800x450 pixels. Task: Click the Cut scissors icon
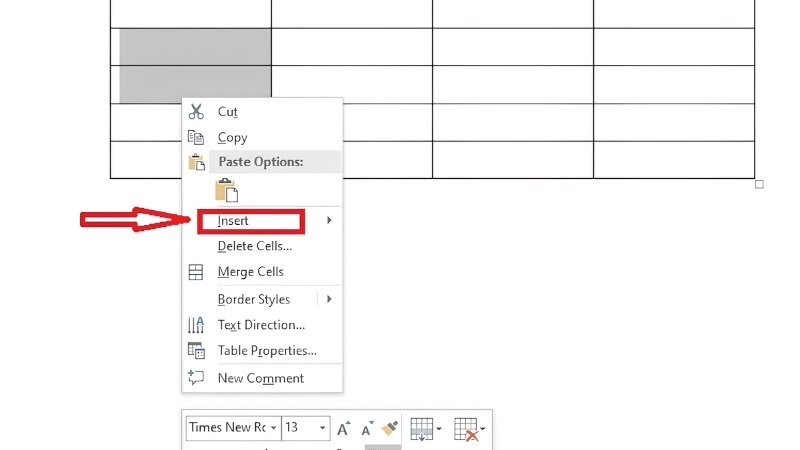pos(196,111)
